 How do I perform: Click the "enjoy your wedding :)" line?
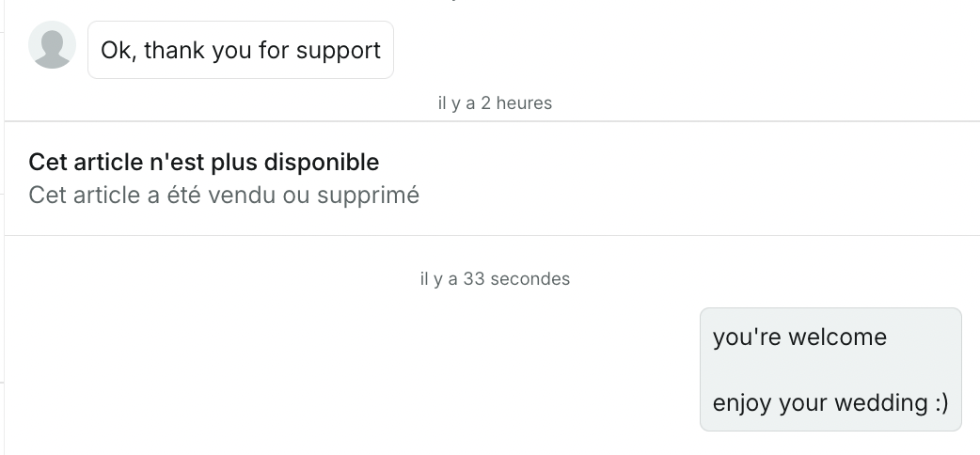pos(830,403)
